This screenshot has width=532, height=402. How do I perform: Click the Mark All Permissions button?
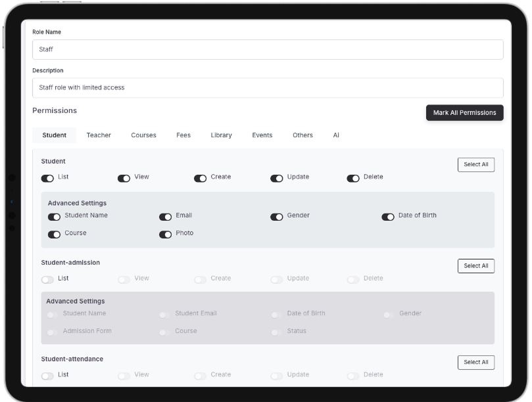(x=464, y=112)
